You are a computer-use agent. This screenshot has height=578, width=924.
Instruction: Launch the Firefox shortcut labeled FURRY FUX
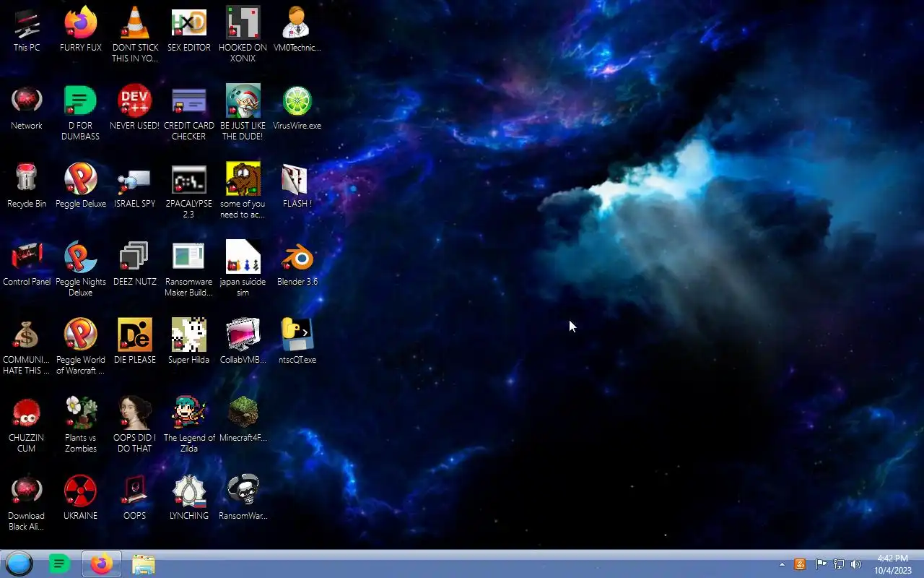click(x=81, y=30)
